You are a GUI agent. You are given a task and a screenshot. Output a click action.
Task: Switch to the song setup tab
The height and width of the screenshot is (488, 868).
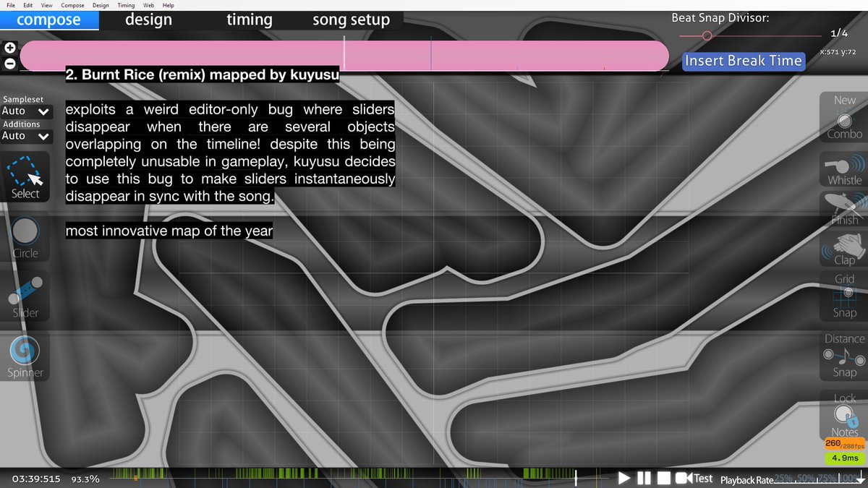351,20
